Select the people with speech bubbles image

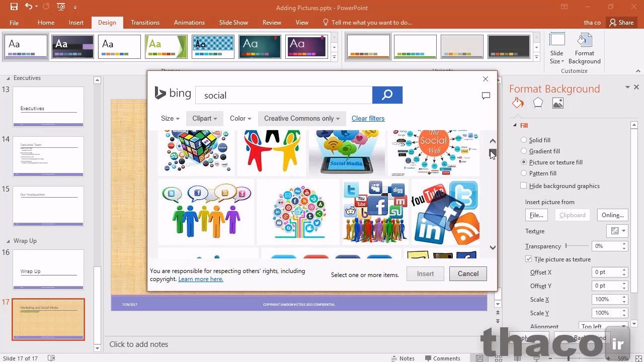206,212
